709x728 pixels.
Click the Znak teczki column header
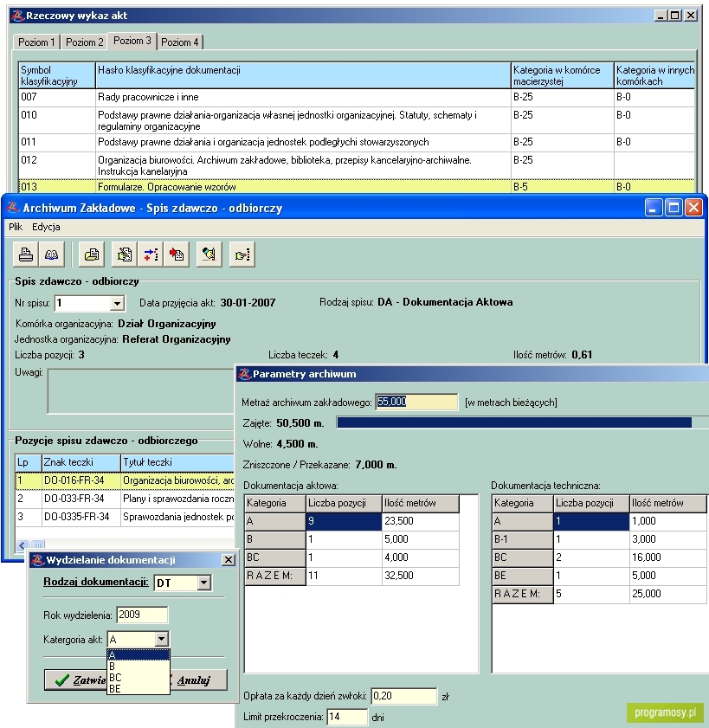click(x=81, y=462)
